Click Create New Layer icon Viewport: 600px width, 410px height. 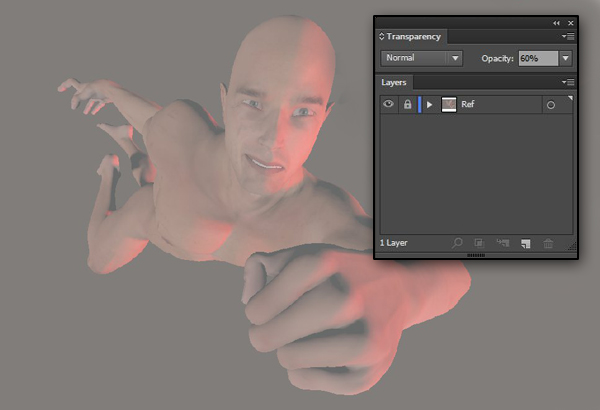pos(526,243)
